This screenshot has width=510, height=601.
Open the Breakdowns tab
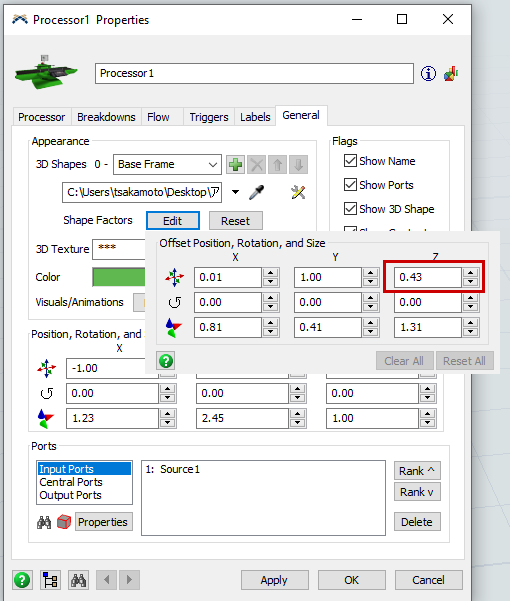[106, 117]
